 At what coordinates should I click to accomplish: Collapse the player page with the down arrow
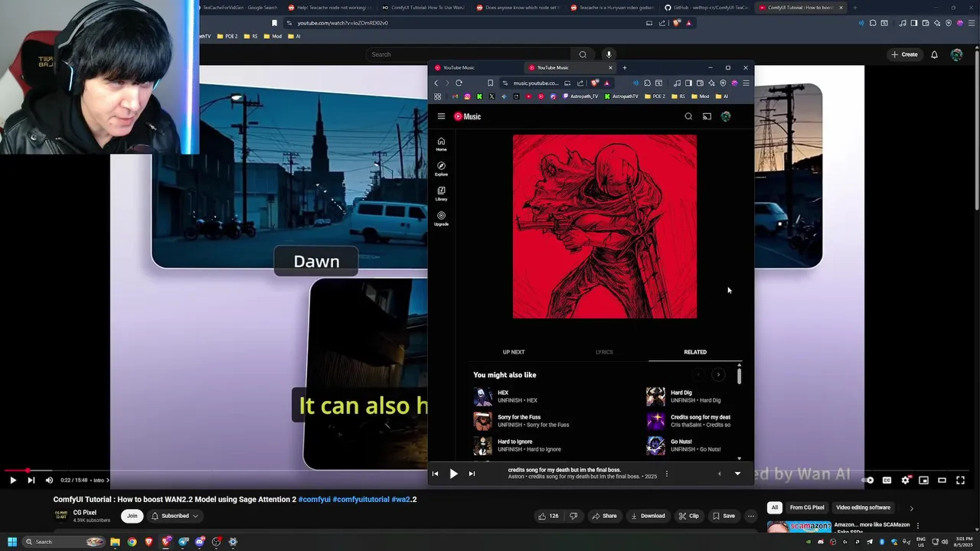(x=737, y=474)
